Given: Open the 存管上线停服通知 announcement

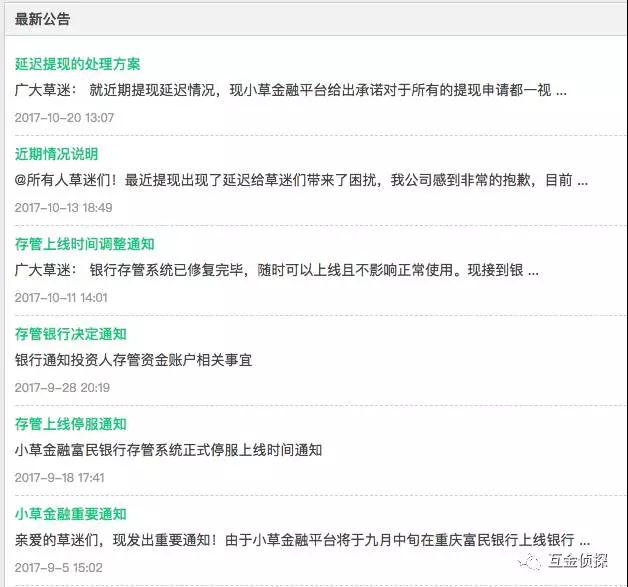Looking at the screenshot, I should (70, 424).
